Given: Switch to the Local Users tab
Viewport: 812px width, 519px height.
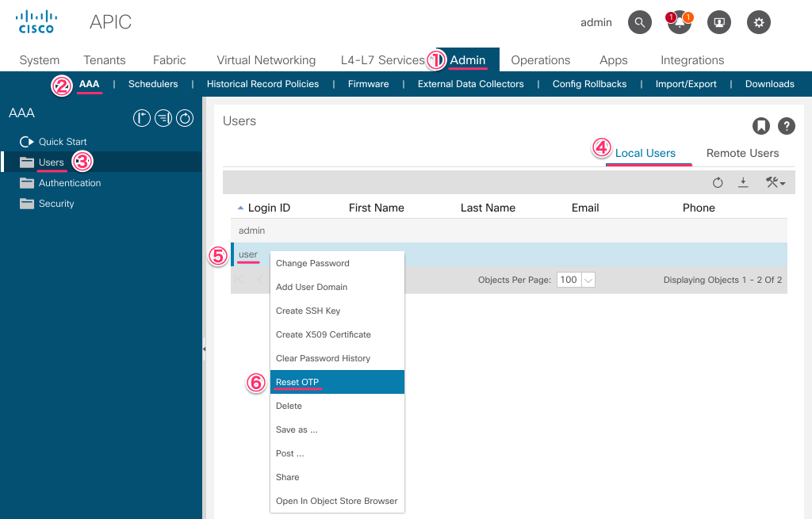Looking at the screenshot, I should (645, 153).
